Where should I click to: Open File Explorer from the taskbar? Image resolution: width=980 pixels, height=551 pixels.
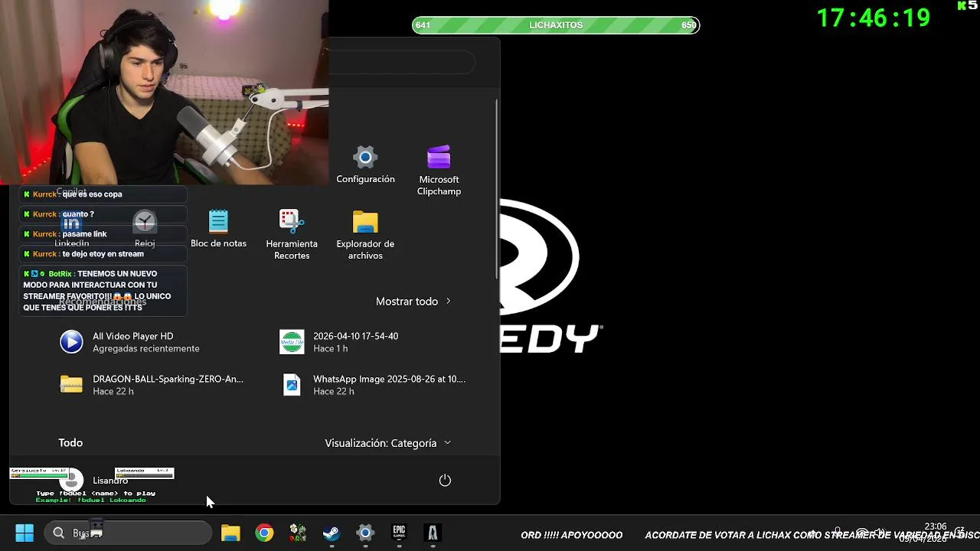click(230, 533)
